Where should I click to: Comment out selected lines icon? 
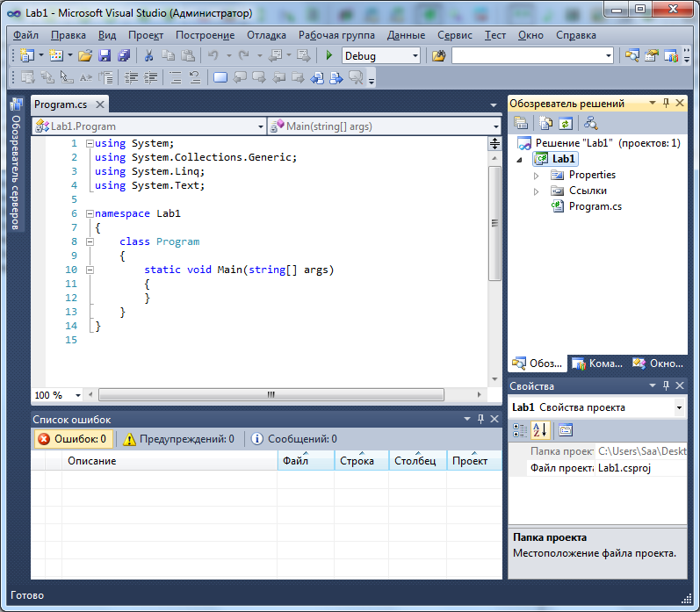(176, 77)
